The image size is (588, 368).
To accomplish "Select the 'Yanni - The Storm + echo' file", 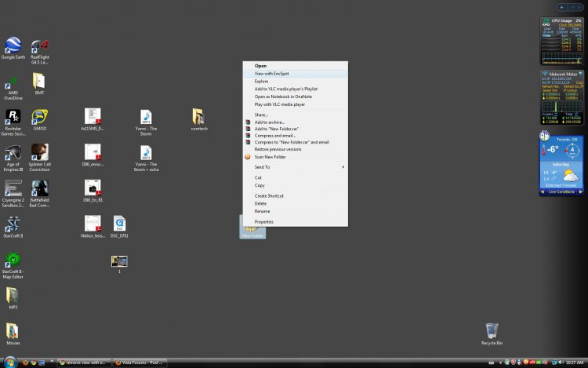I will tap(146, 158).
